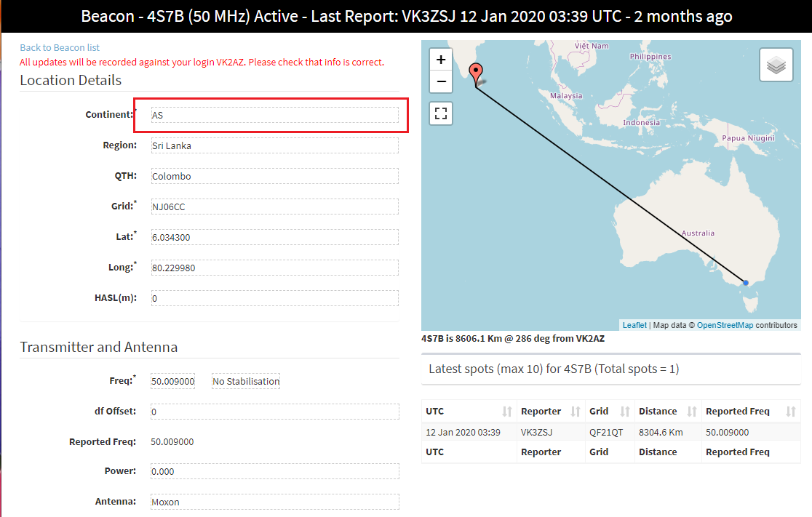Screen dimensions: 812x517
Task: Go back to Beacon list
Action: tap(60, 47)
